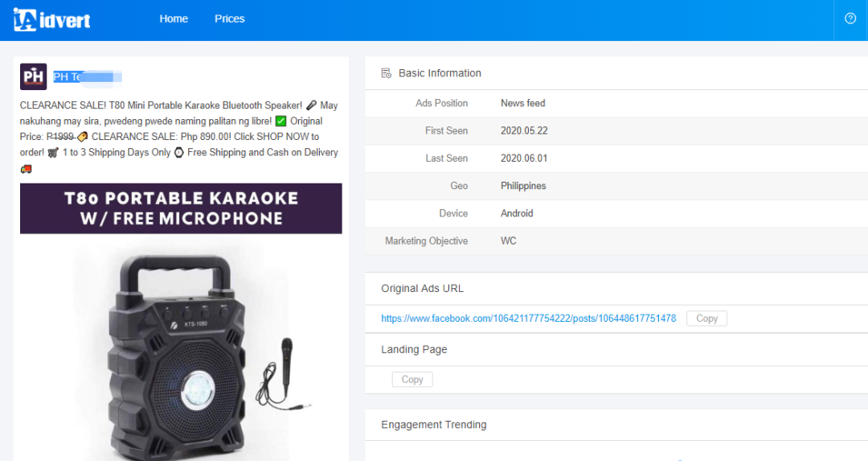This screenshot has height=461, width=868.
Task: Open the Facebook original ads URL
Action: (x=528, y=319)
